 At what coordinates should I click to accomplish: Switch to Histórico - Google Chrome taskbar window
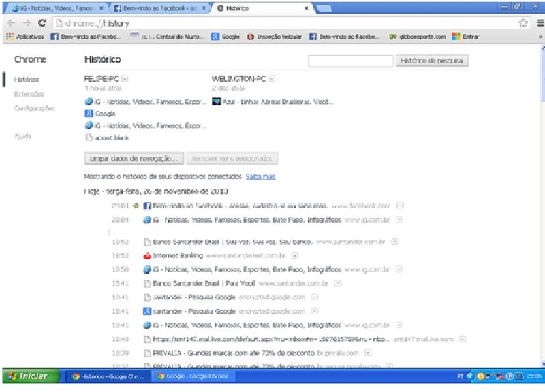point(108,376)
